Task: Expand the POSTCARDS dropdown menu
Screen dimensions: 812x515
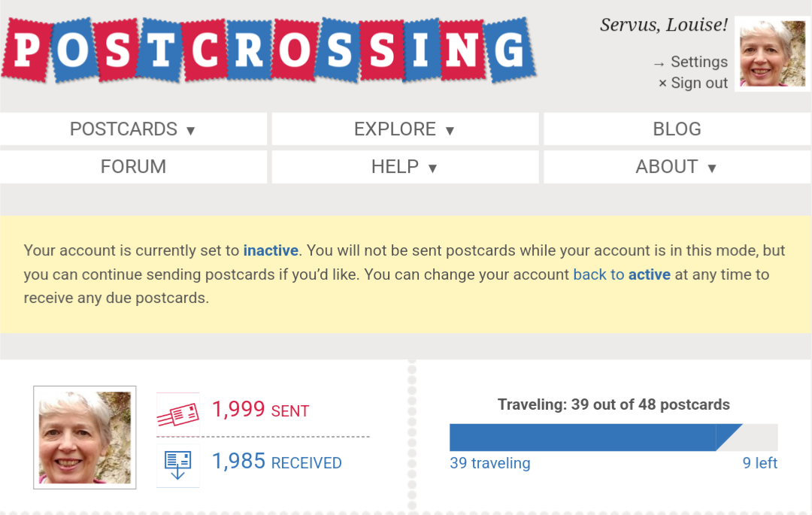Action: [133, 129]
